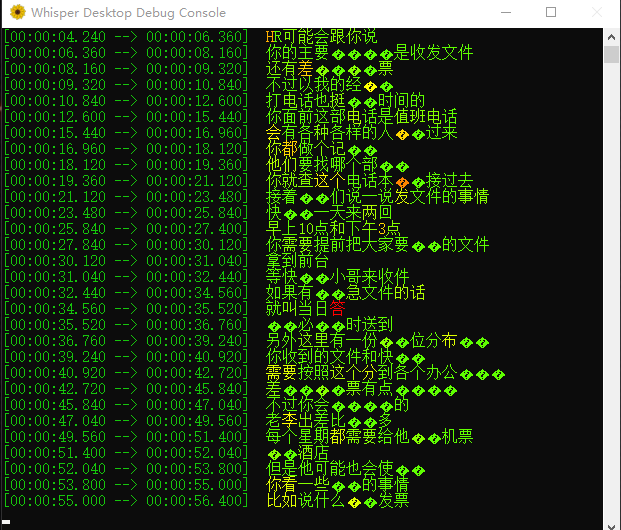Screen dimensions: 621x530
Task: Click the line starting 00:00:27.840
Action: (x=246, y=245)
